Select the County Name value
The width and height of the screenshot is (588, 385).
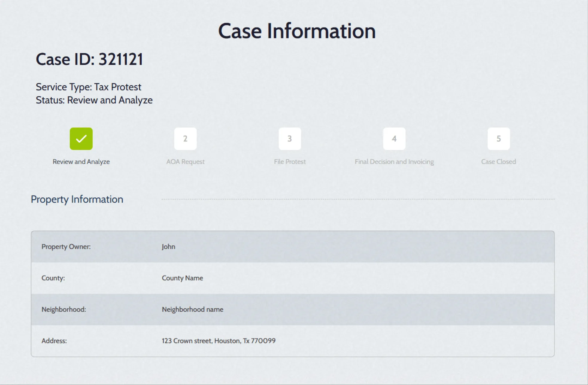pyautogui.click(x=182, y=278)
